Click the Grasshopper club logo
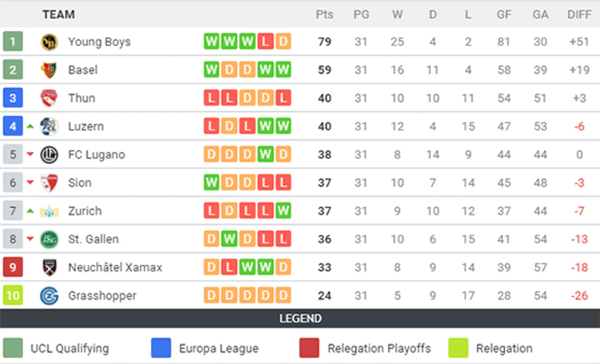This screenshot has height=364, width=600. [49, 296]
